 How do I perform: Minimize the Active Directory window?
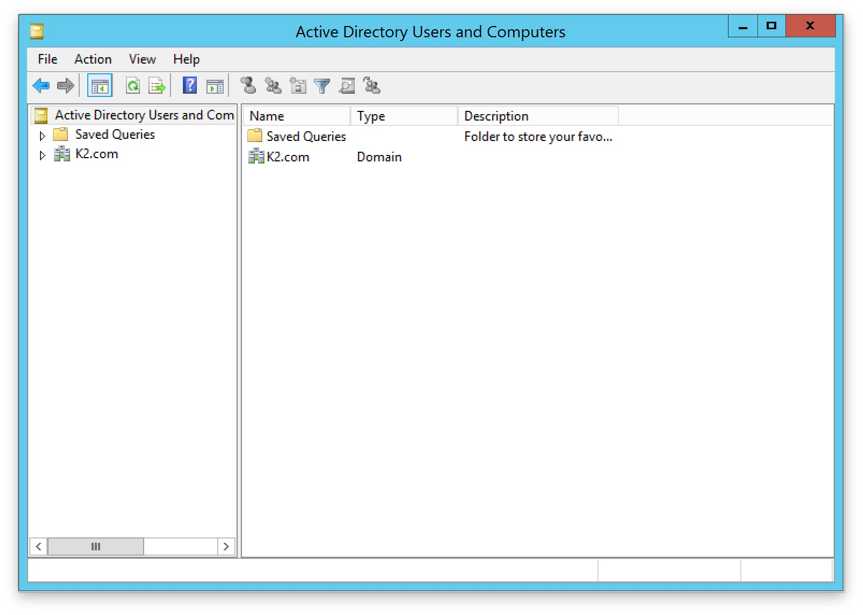click(x=743, y=26)
